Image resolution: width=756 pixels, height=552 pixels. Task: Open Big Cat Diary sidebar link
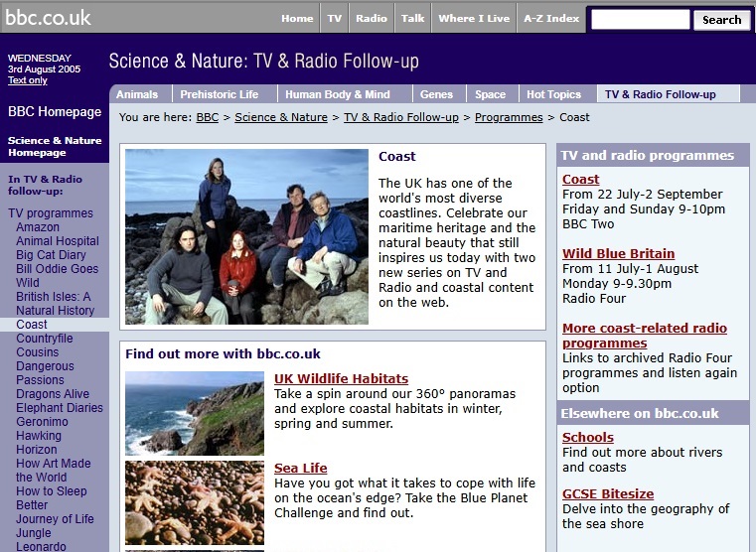coord(51,255)
